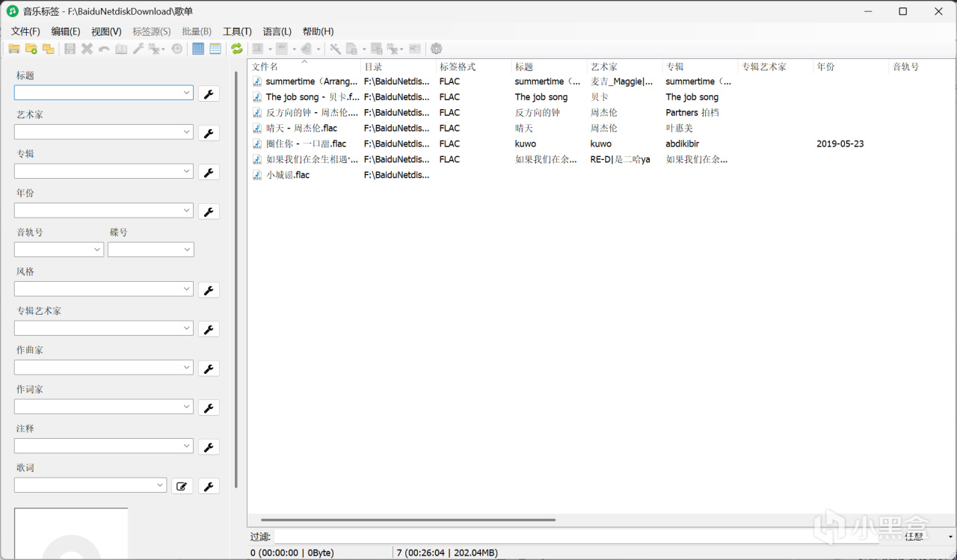Expand the 歌词 combo box

click(x=160, y=485)
